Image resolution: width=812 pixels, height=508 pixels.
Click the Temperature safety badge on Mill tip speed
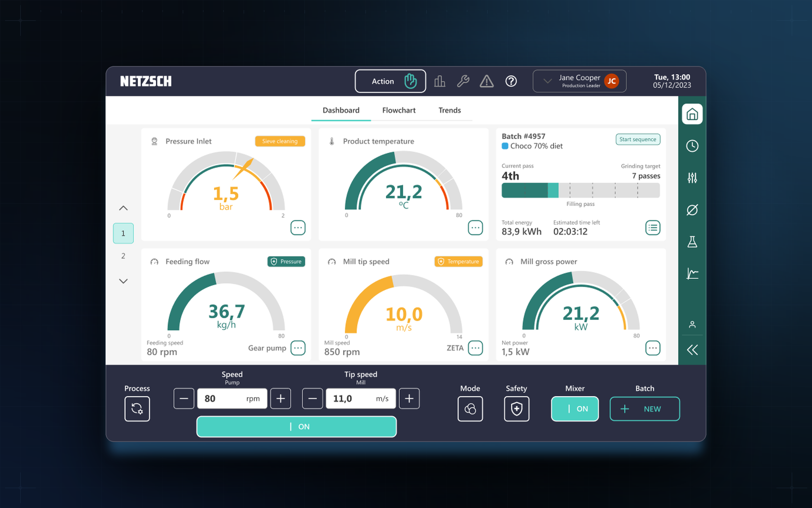pyautogui.click(x=458, y=261)
